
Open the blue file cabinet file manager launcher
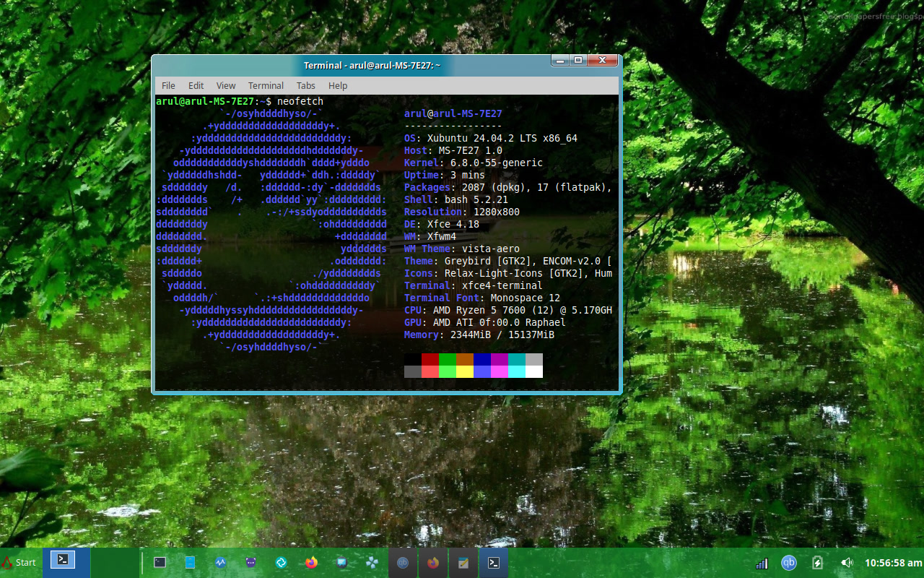[x=190, y=562]
